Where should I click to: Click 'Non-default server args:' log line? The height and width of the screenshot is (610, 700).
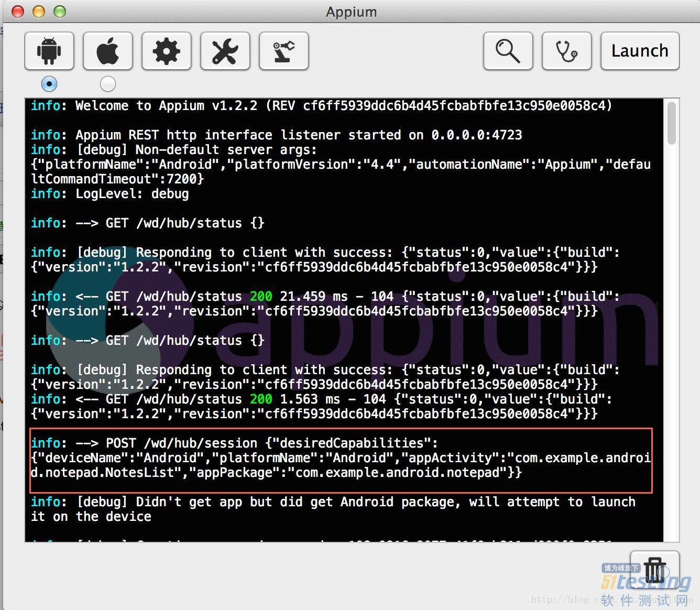pyautogui.click(x=173, y=150)
